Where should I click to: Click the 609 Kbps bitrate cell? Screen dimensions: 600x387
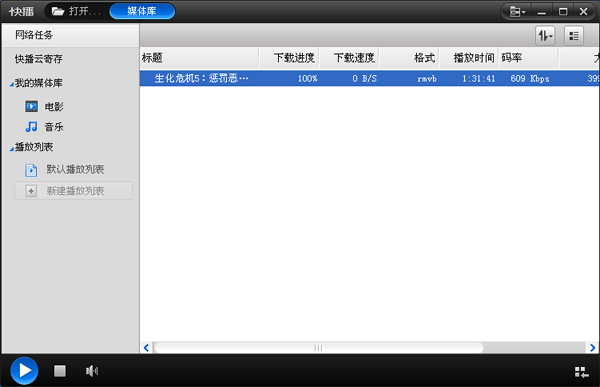pyautogui.click(x=530, y=79)
